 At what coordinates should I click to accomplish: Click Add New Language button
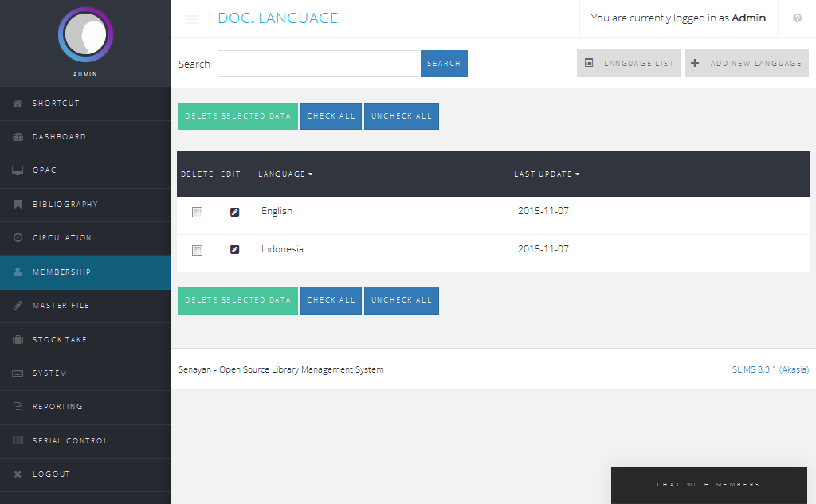[747, 64]
